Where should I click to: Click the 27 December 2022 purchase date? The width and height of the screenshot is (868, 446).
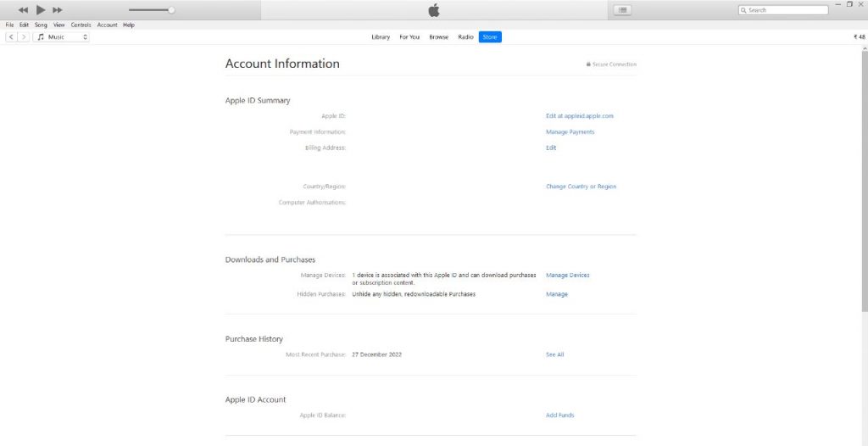click(x=377, y=354)
